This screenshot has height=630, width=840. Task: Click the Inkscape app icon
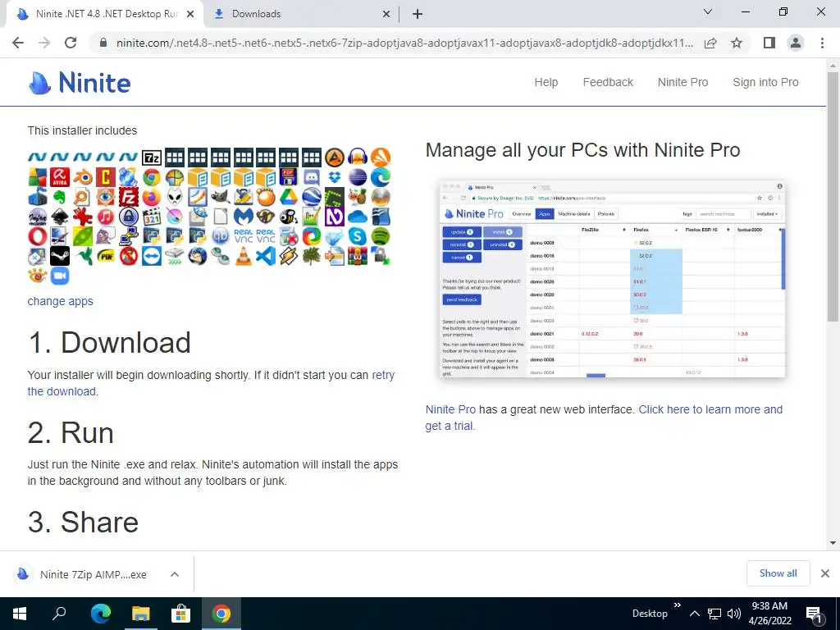[x=60, y=217]
